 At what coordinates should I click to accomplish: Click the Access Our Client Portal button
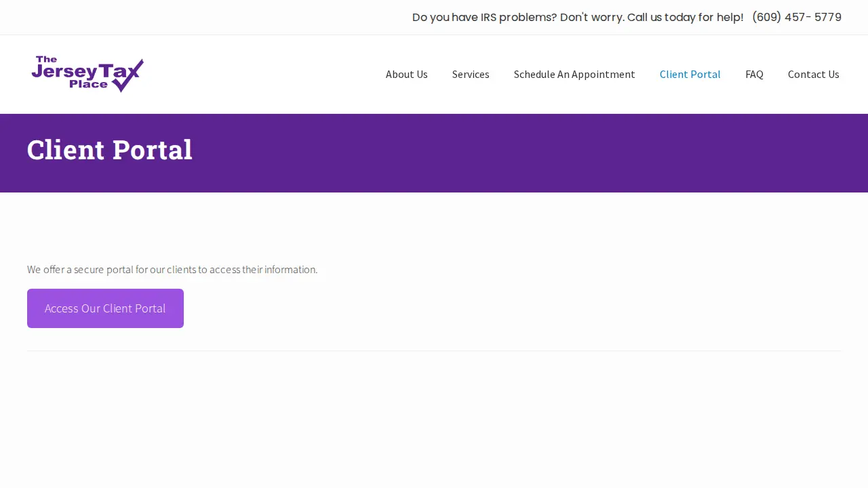point(105,308)
